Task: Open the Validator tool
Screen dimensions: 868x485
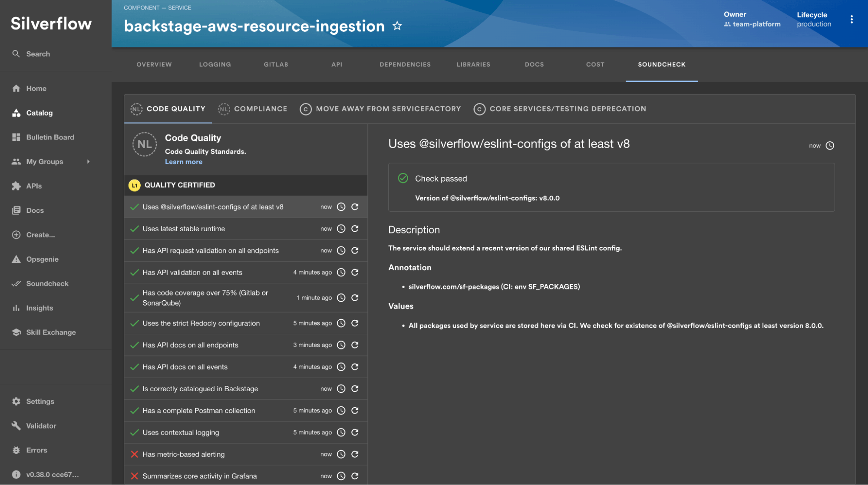Action: click(40, 425)
